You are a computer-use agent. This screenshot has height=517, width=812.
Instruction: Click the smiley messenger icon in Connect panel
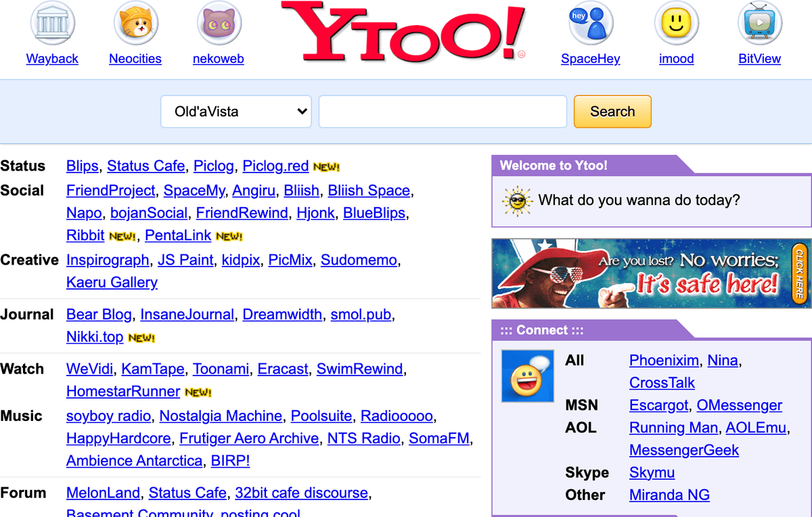pos(527,376)
